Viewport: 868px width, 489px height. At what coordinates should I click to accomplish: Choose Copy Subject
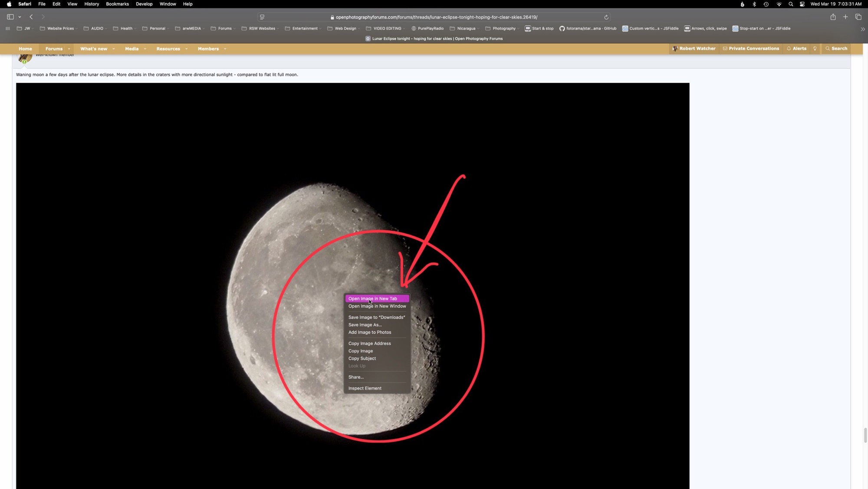point(377,358)
